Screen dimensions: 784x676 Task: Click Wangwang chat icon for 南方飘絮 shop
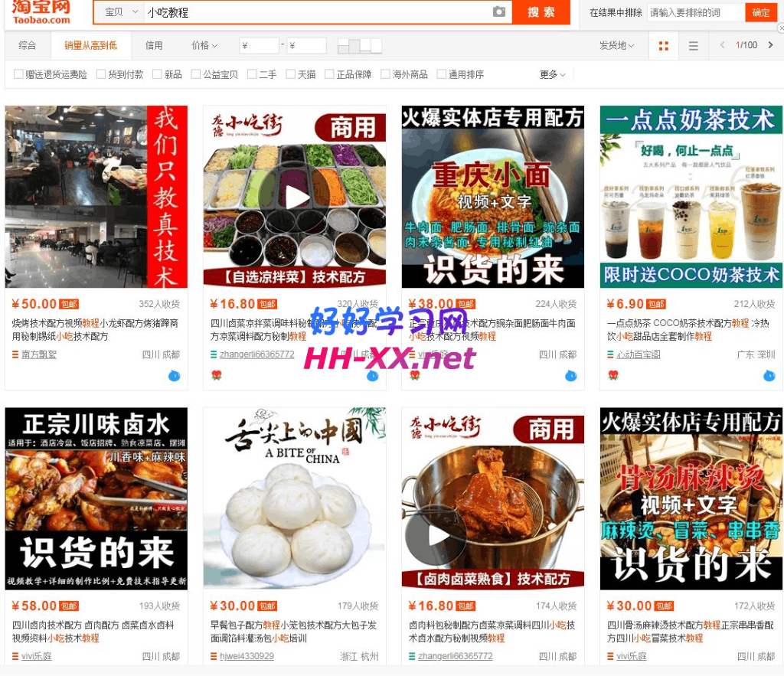click(174, 375)
